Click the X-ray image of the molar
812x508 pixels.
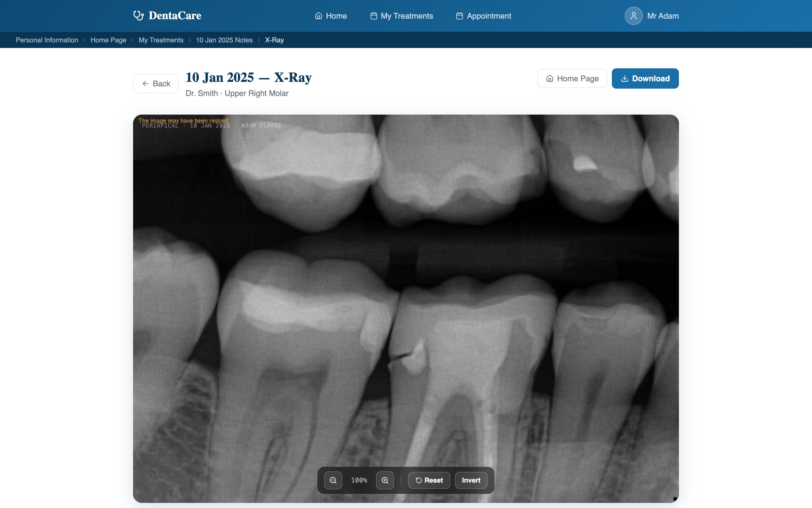406,308
